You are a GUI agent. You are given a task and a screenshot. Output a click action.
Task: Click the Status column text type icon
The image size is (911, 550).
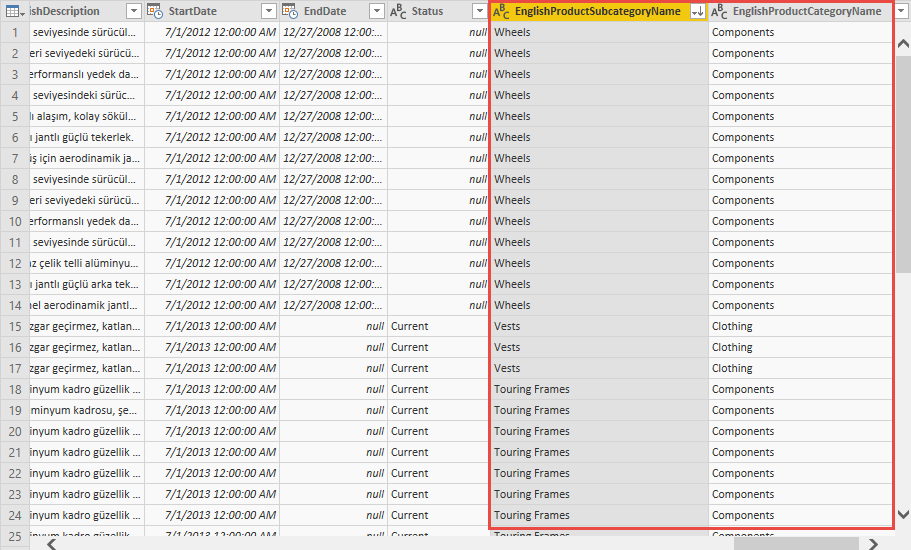(x=397, y=11)
